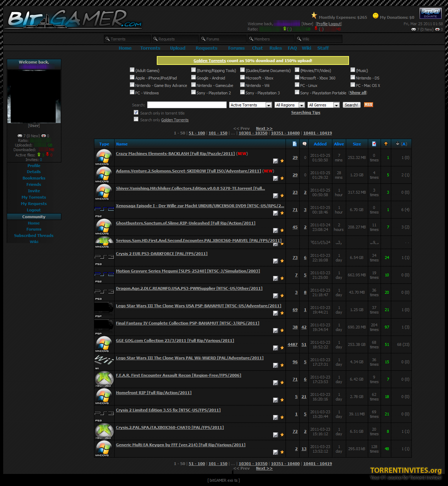Click the sidebar inbox envelope icon
448x486 pixels.
pos(20,136)
